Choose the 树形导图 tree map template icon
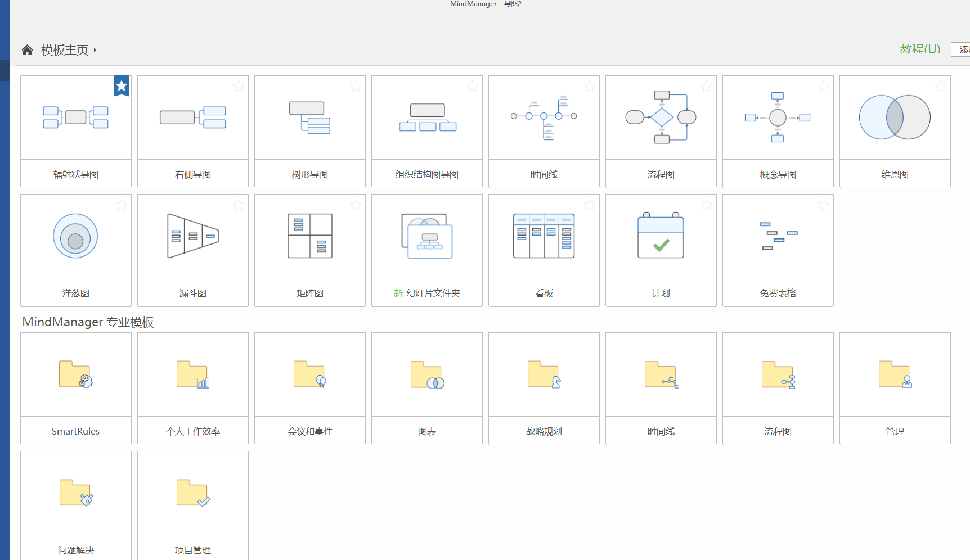 [x=310, y=118]
